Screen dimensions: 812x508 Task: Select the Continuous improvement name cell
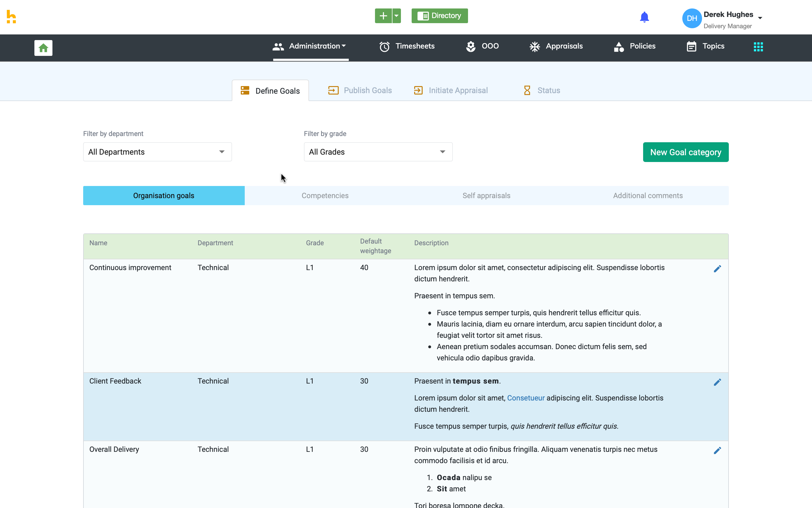130,268
